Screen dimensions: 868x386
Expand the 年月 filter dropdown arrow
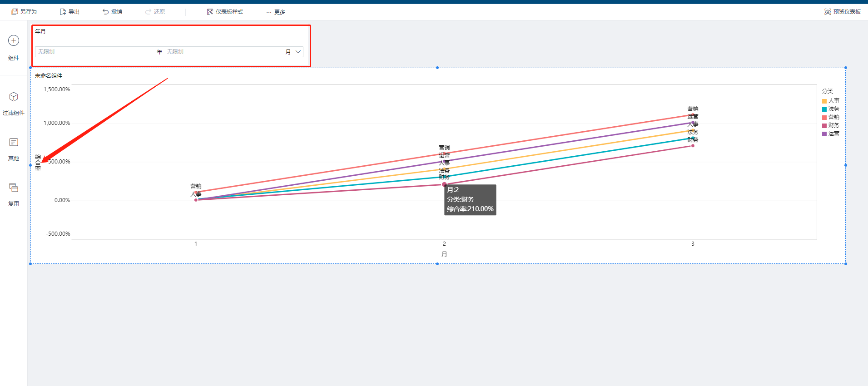[298, 52]
